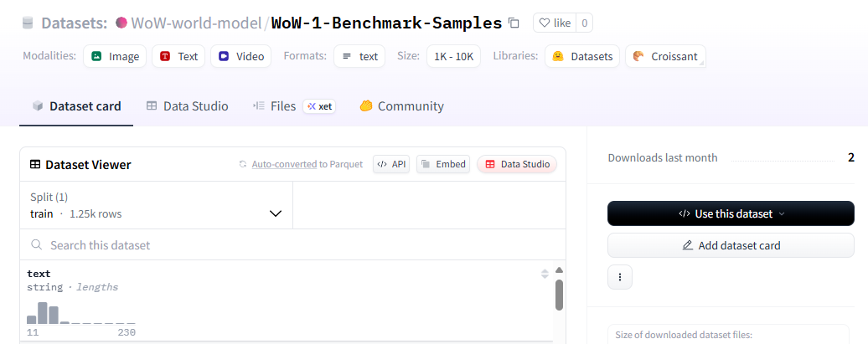Filter by text format tag
Image resolution: width=868 pixels, height=344 pixels.
tap(359, 56)
